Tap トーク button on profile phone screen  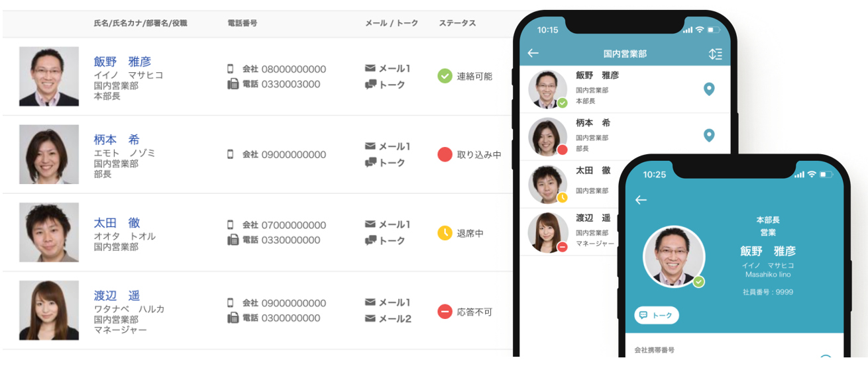657,316
